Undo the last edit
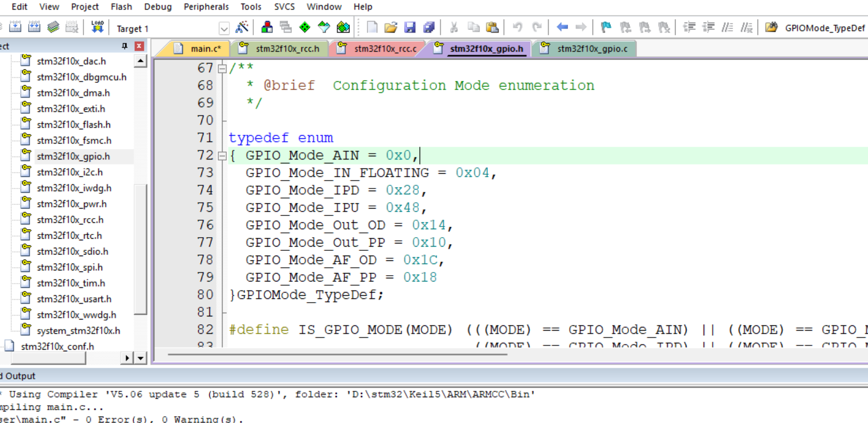 518,27
